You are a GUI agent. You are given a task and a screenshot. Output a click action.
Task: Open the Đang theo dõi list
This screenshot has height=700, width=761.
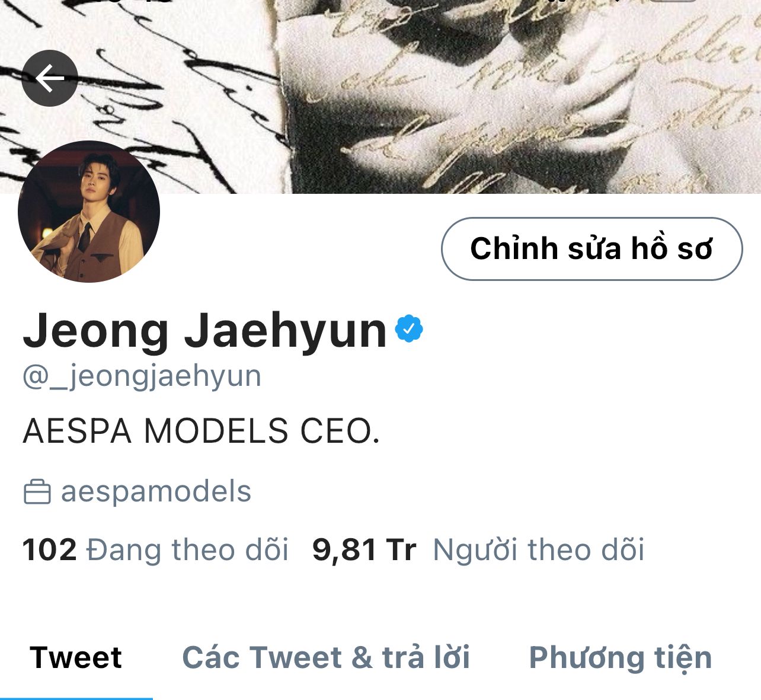point(187,549)
